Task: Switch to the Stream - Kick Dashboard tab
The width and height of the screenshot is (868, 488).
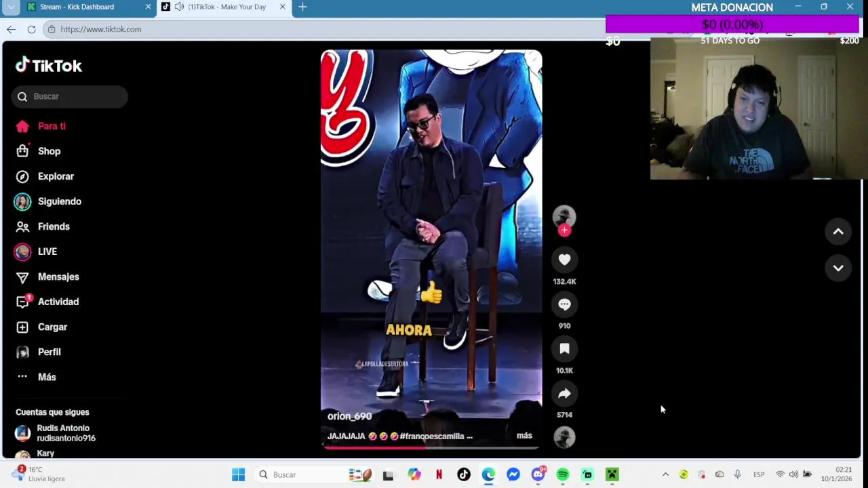Action: pos(77,7)
